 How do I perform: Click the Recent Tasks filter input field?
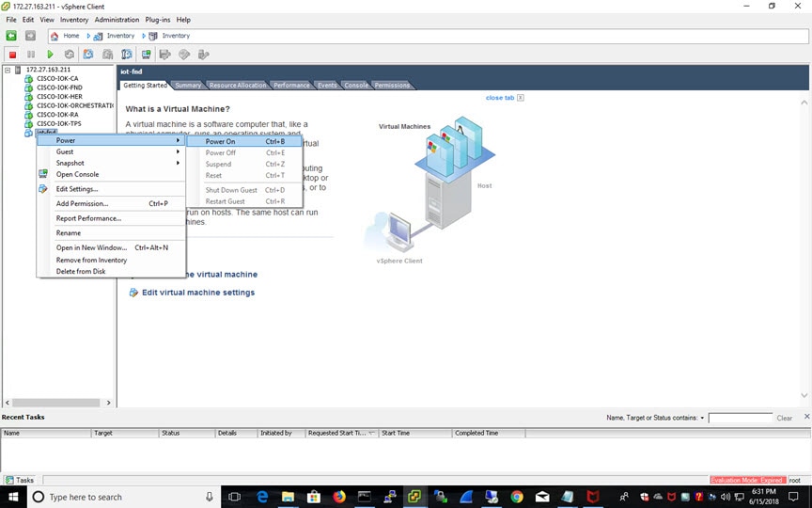pyautogui.click(x=740, y=418)
